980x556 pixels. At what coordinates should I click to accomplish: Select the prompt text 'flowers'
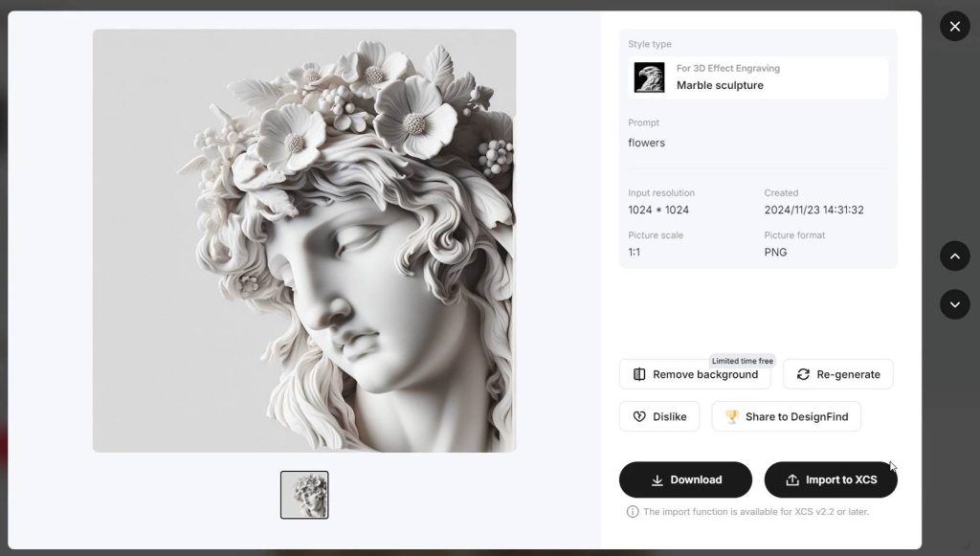[646, 143]
